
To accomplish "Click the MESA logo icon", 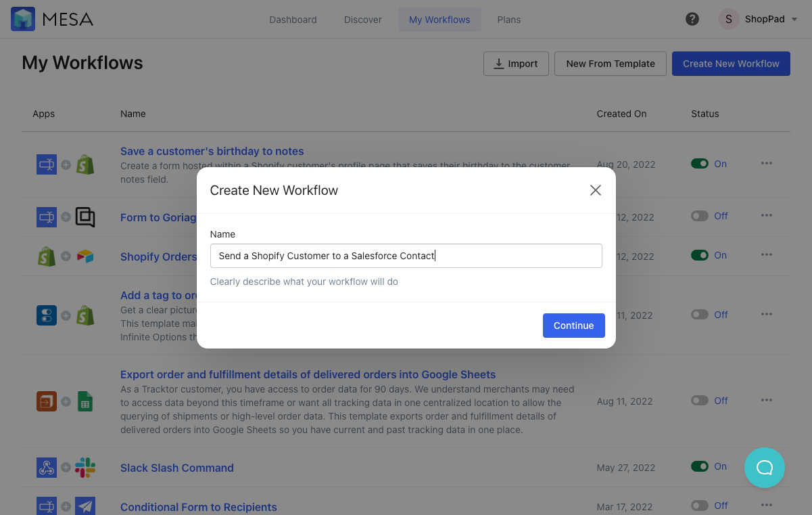I will [23, 19].
